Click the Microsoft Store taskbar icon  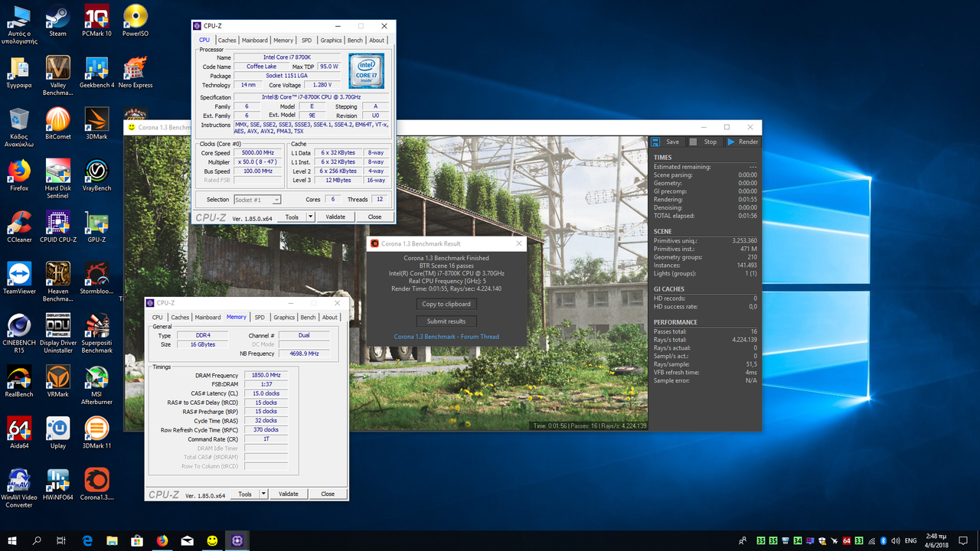(137, 540)
